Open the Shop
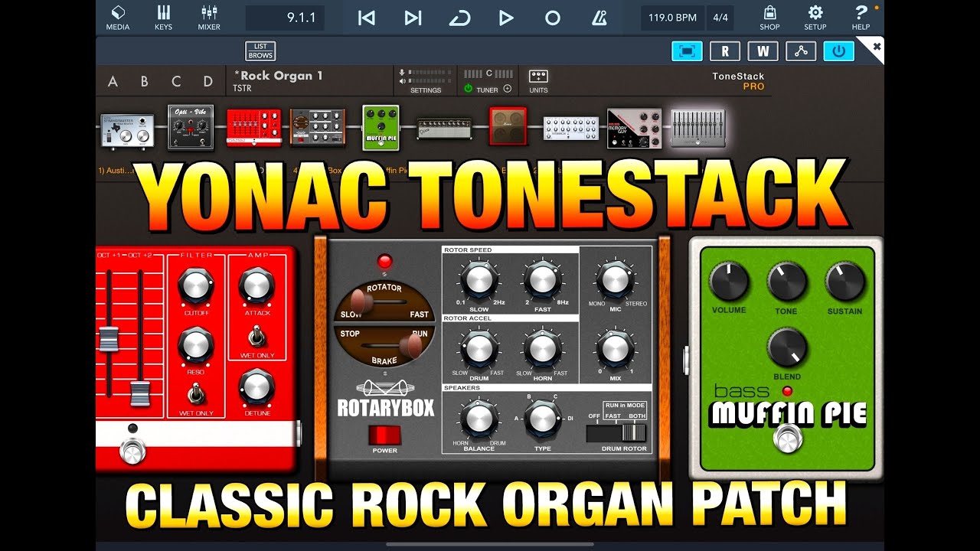The height and width of the screenshot is (551, 980). tap(769, 18)
